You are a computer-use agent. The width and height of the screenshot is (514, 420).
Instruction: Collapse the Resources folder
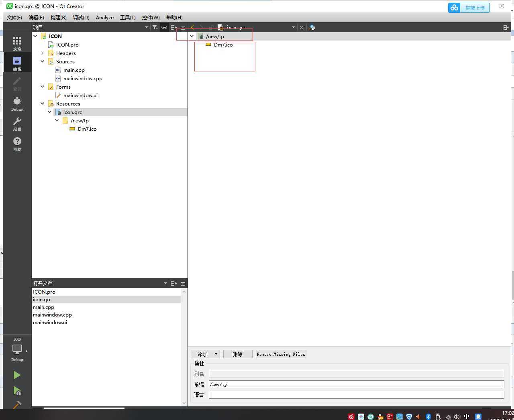coord(43,103)
